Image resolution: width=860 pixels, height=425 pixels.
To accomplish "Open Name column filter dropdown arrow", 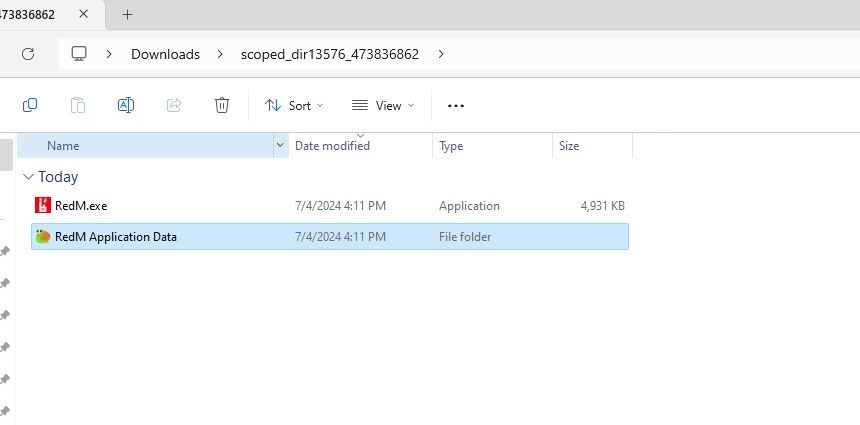I will [280, 145].
